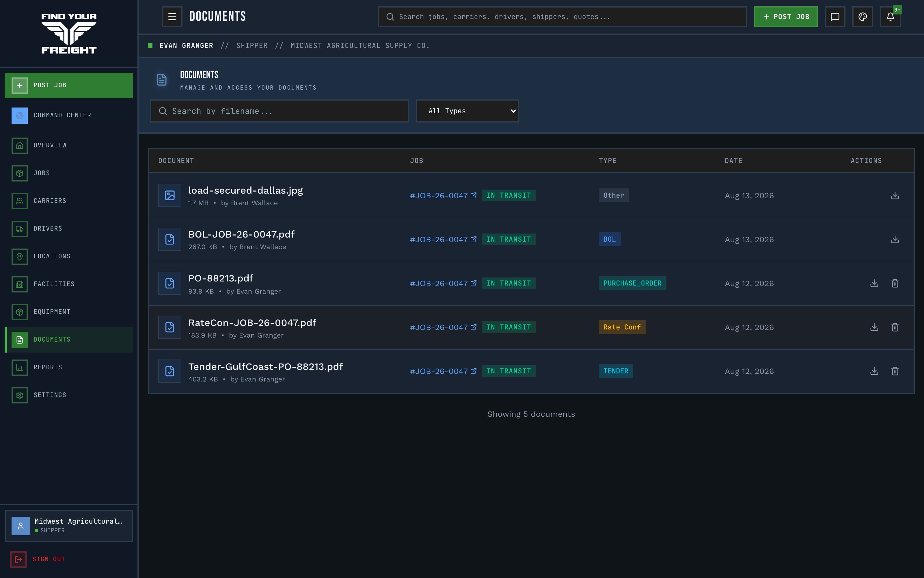Viewport: 924px width, 578px height.
Task: Delete Tender-GulfCoast-PO-88213.pdf with trash icon
Action: 895,371
